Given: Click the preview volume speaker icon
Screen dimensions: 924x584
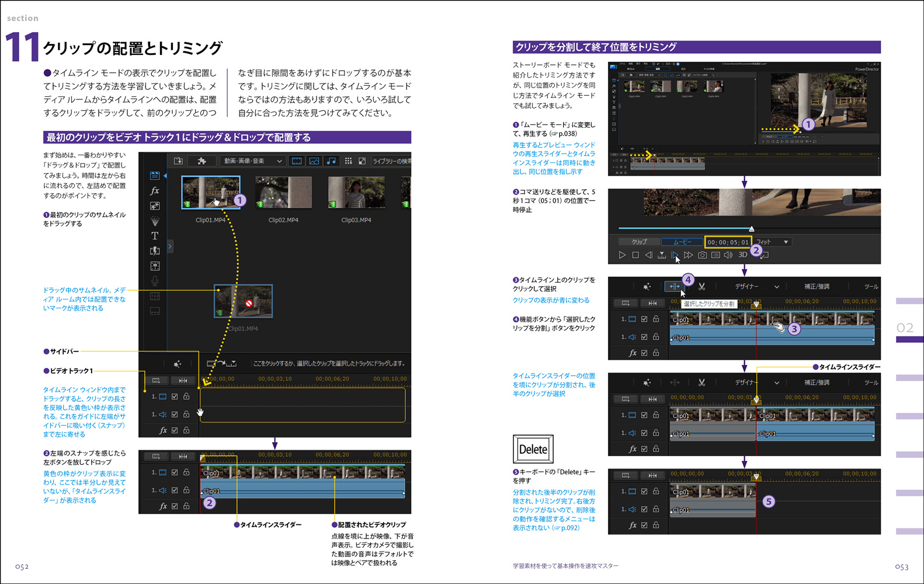Looking at the screenshot, I should coord(728,255).
